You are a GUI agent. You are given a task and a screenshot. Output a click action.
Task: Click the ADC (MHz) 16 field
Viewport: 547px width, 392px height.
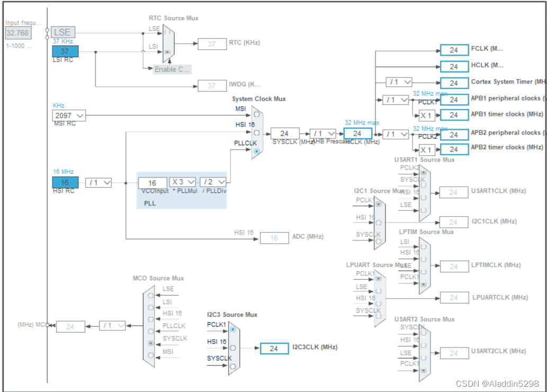click(274, 238)
